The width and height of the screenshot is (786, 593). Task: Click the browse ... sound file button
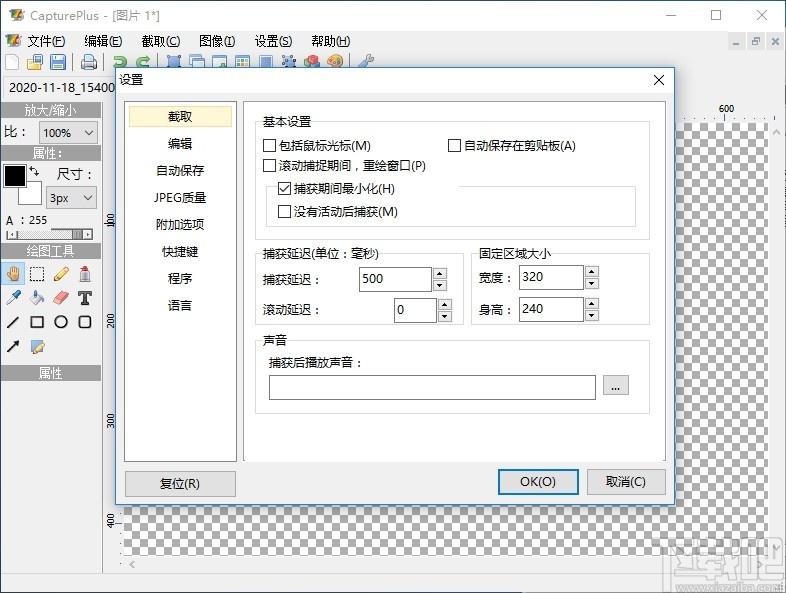click(x=616, y=386)
